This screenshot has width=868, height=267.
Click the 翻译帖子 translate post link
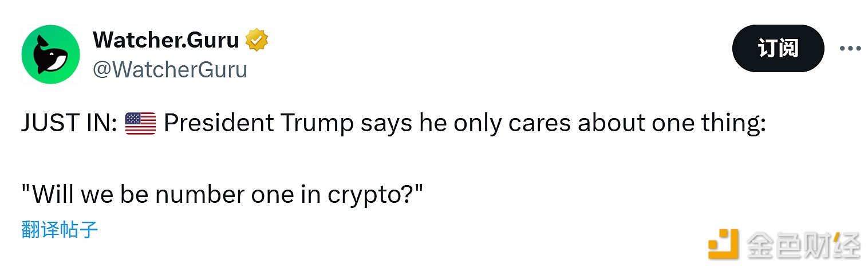click(x=60, y=230)
